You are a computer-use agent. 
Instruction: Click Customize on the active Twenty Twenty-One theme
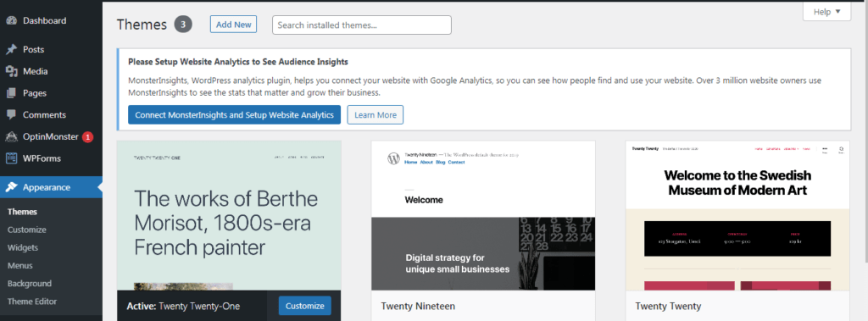point(304,306)
